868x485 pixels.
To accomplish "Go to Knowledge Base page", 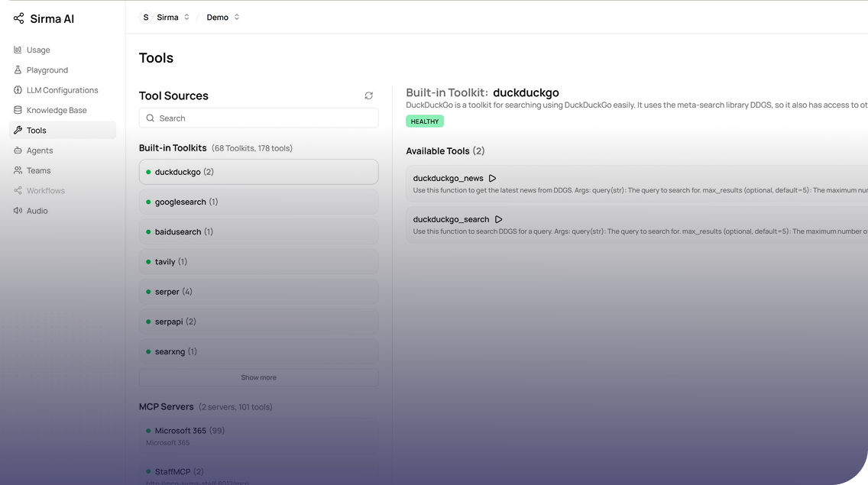I will (57, 110).
